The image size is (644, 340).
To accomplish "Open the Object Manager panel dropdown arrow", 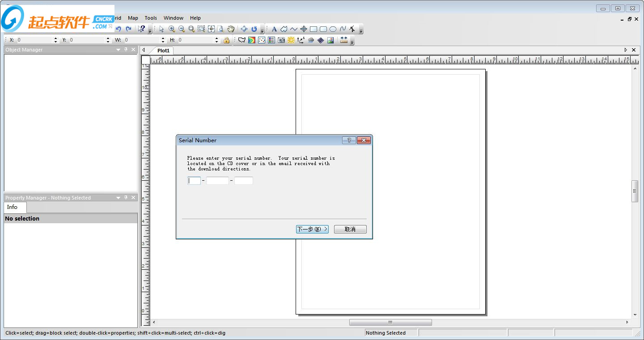I will [119, 50].
